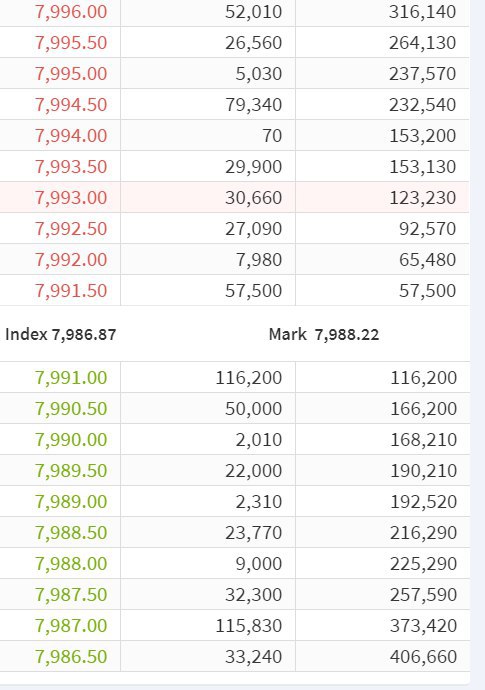Select the highlighted 7,993.00 ask row

coord(235,198)
